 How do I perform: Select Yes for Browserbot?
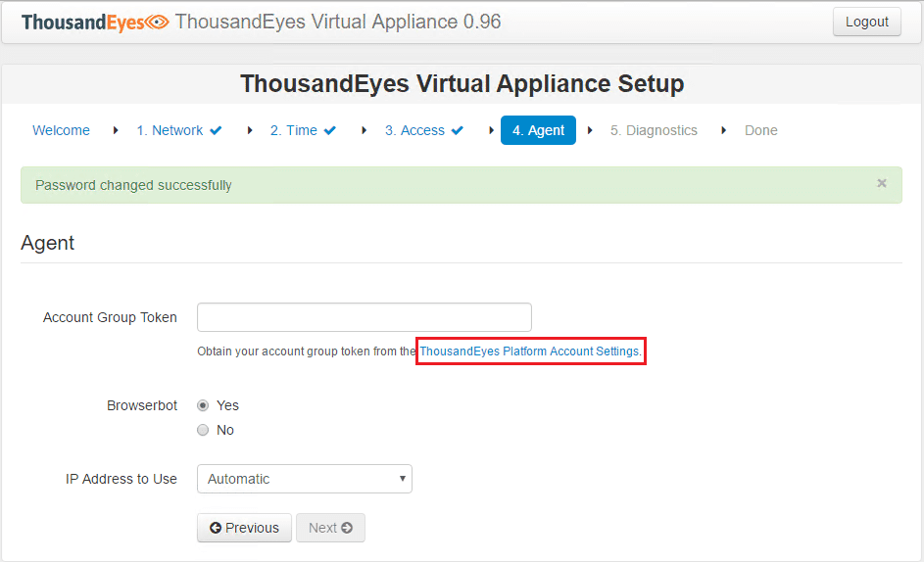(x=203, y=405)
